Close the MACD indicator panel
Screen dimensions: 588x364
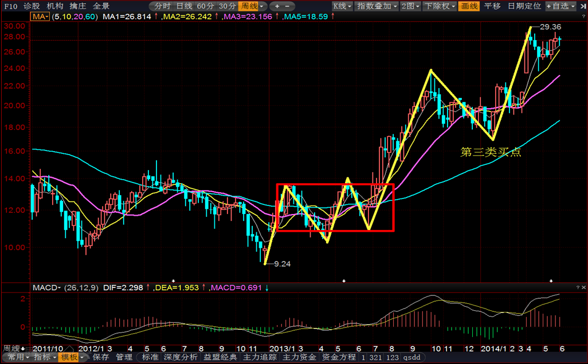pos(583,287)
